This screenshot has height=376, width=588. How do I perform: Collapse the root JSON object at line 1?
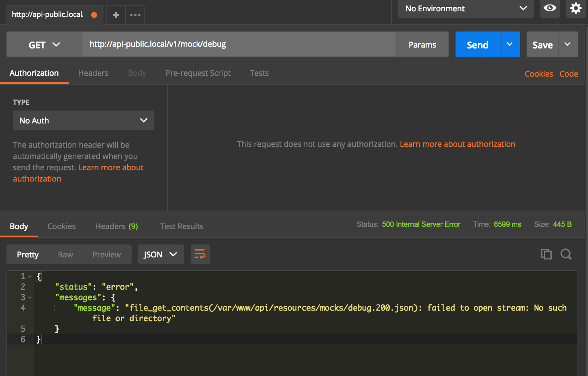pyautogui.click(x=30, y=277)
